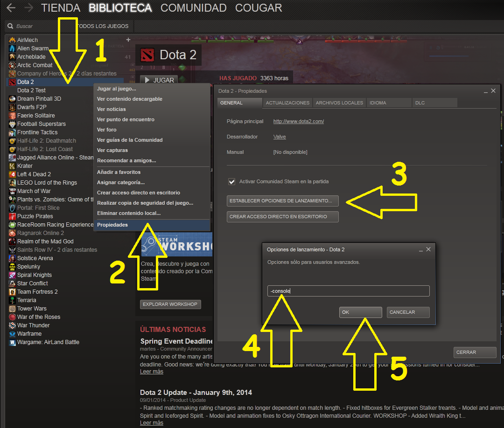The width and height of the screenshot is (504, 428).
Task: Open the dota2.com homepage link
Action: tap(298, 121)
